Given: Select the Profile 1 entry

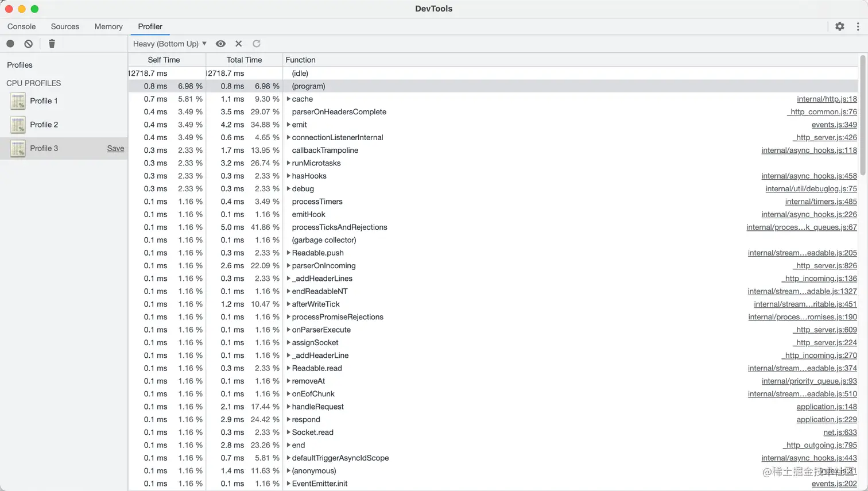Looking at the screenshot, I should tap(64, 101).
